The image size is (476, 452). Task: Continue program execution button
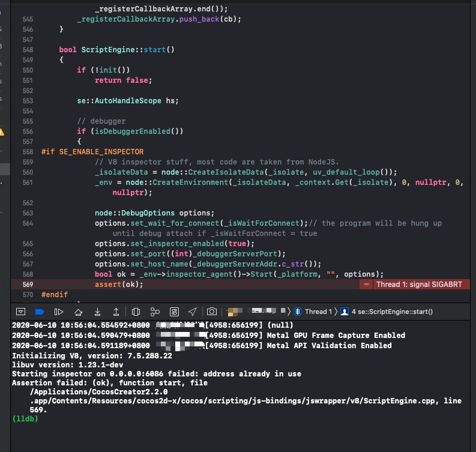[x=59, y=312]
